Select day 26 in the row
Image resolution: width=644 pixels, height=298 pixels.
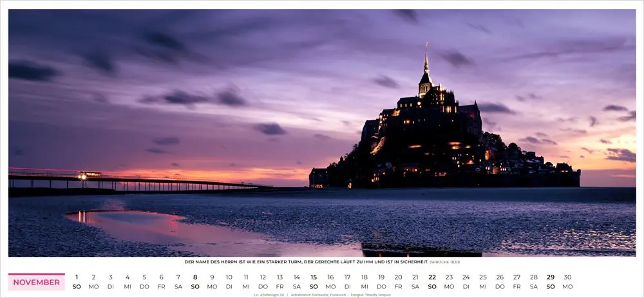[500, 277]
